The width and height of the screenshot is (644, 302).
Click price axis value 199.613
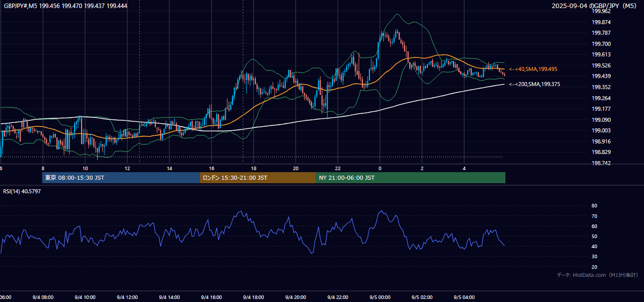601,55
